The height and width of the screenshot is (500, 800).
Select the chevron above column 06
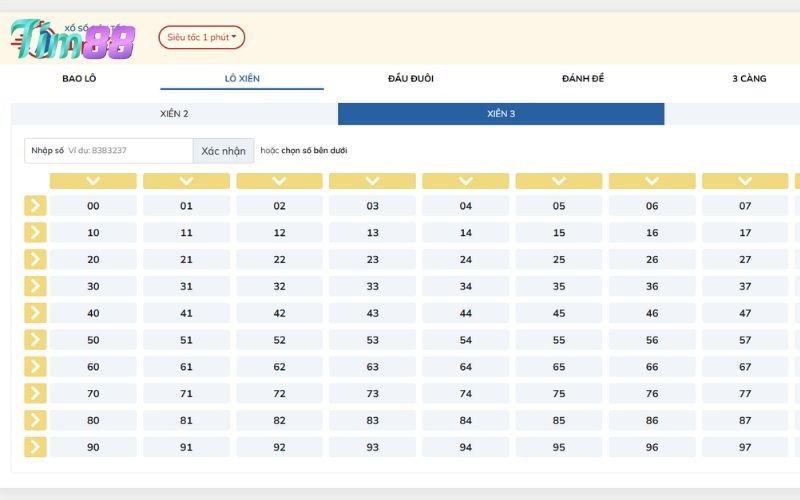[652, 181]
